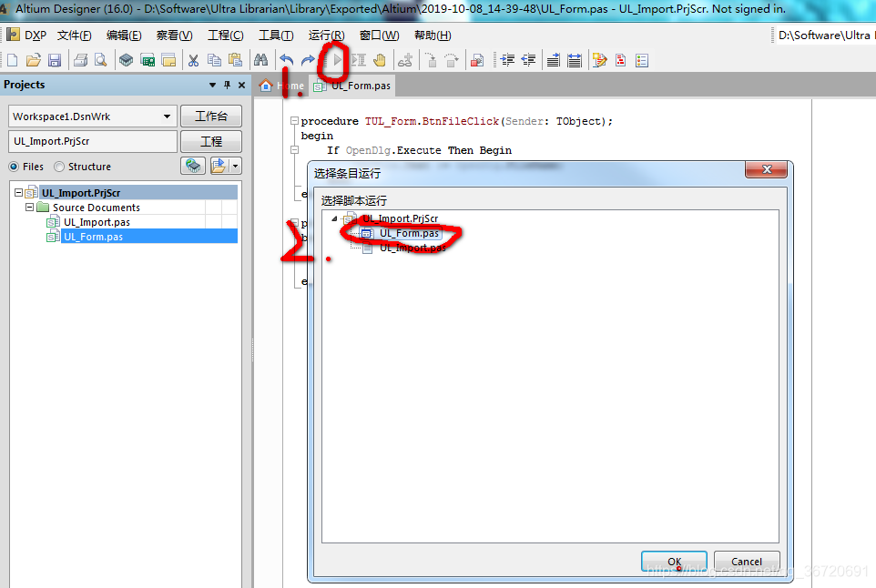Confirm the dialog with OK
876x588 pixels.
(x=675, y=562)
